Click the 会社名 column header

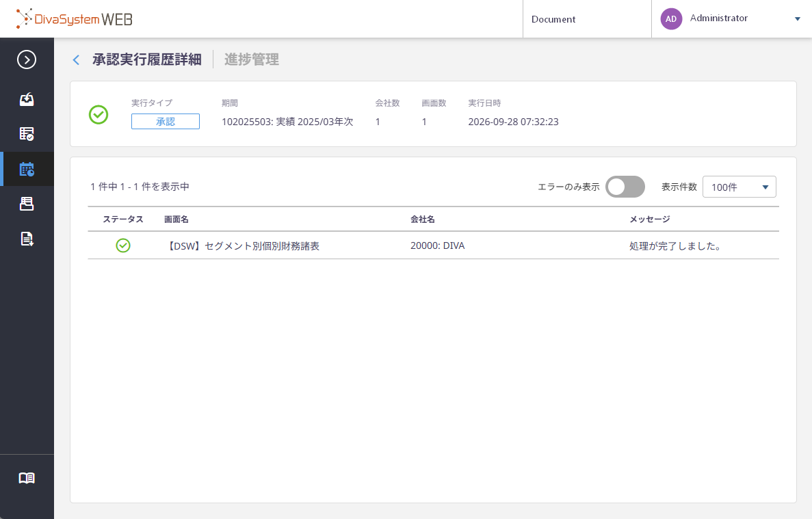(423, 219)
